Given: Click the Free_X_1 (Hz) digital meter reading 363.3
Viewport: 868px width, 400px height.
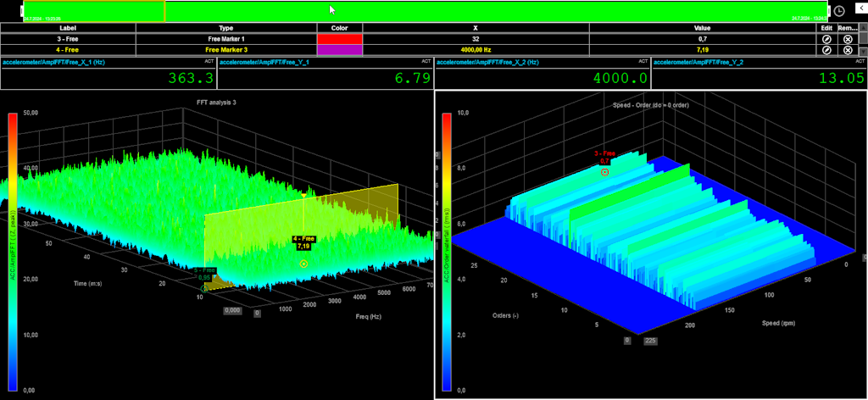Looking at the screenshot, I should (108, 73).
